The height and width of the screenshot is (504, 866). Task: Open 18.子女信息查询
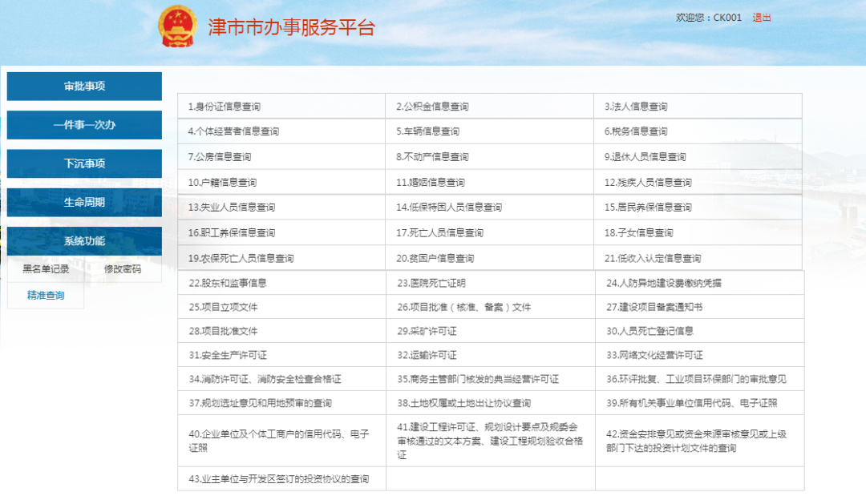click(x=638, y=233)
